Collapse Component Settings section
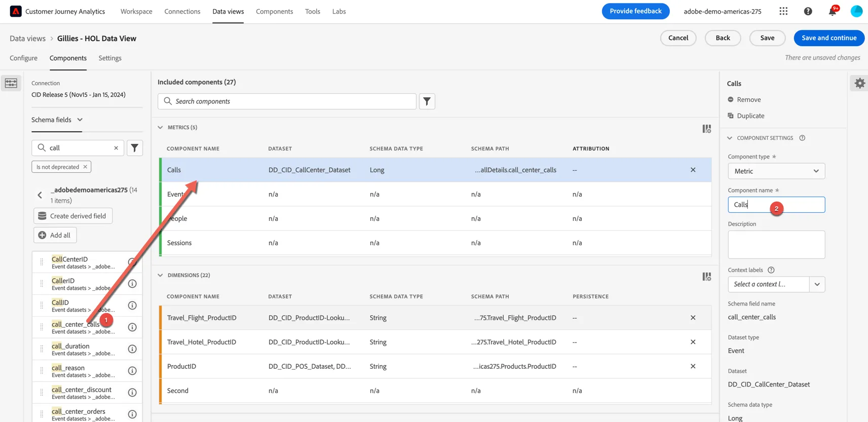868x422 pixels. coord(730,138)
